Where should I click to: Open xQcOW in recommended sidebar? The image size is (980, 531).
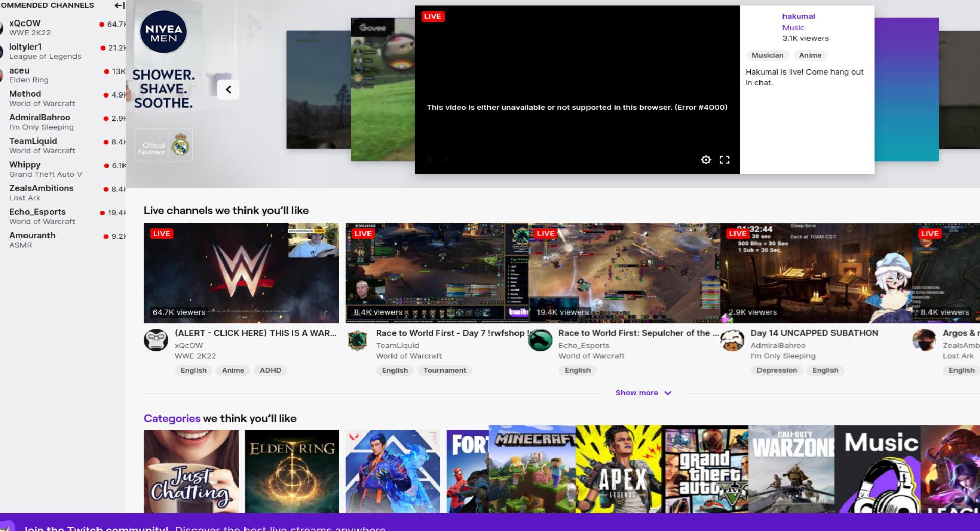[63, 28]
